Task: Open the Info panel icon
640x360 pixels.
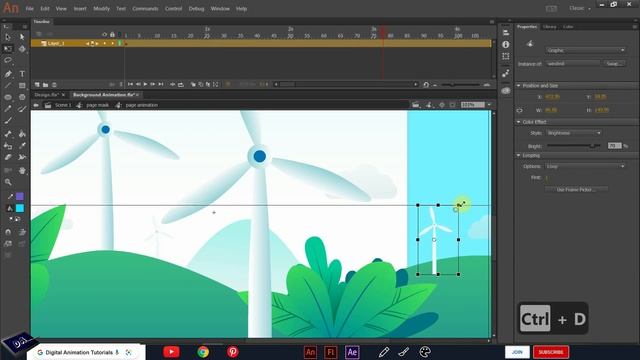Action: [x=506, y=44]
